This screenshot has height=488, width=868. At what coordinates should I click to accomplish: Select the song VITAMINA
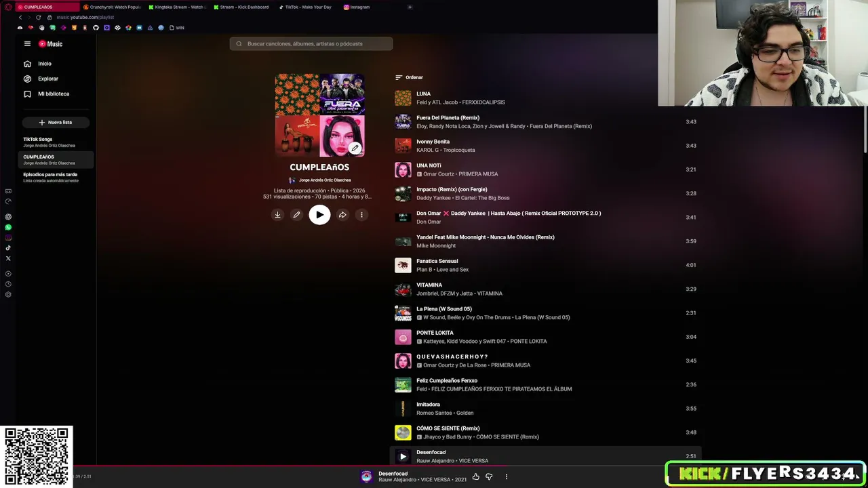pos(429,285)
